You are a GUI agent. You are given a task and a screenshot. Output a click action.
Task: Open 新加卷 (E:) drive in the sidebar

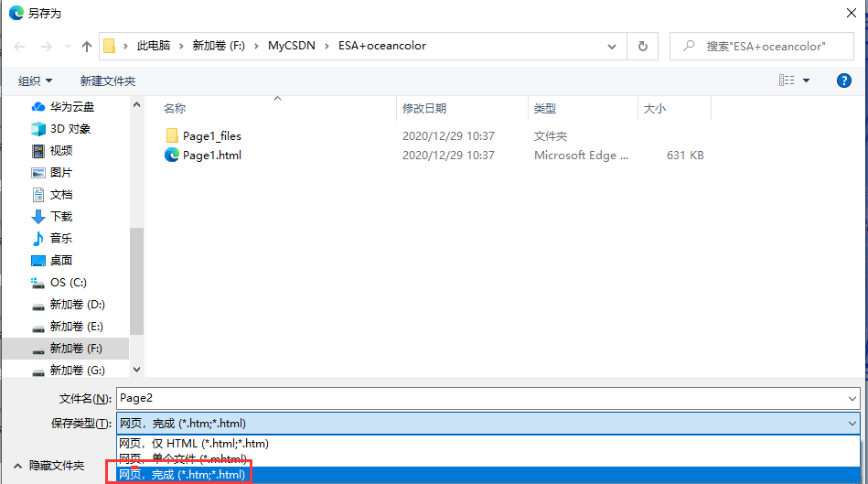tap(77, 326)
